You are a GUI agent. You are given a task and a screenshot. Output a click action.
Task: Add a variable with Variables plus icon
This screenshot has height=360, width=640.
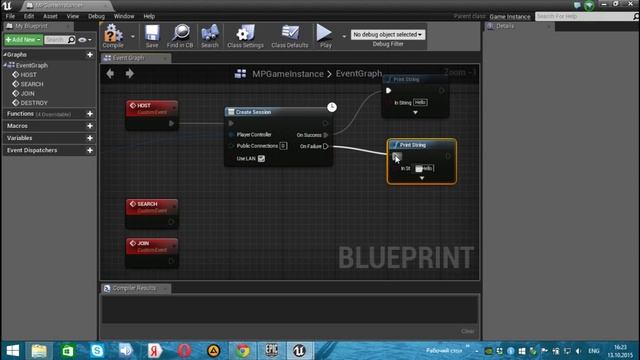click(90, 138)
